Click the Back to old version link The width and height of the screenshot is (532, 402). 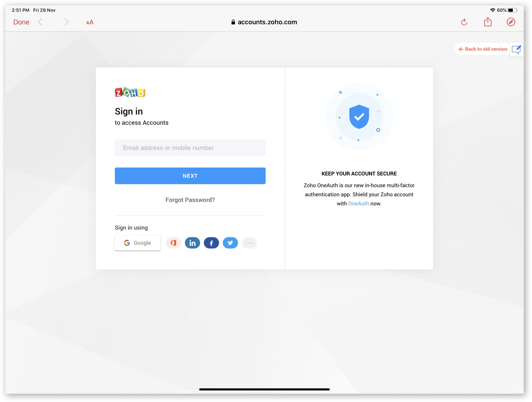coord(482,49)
